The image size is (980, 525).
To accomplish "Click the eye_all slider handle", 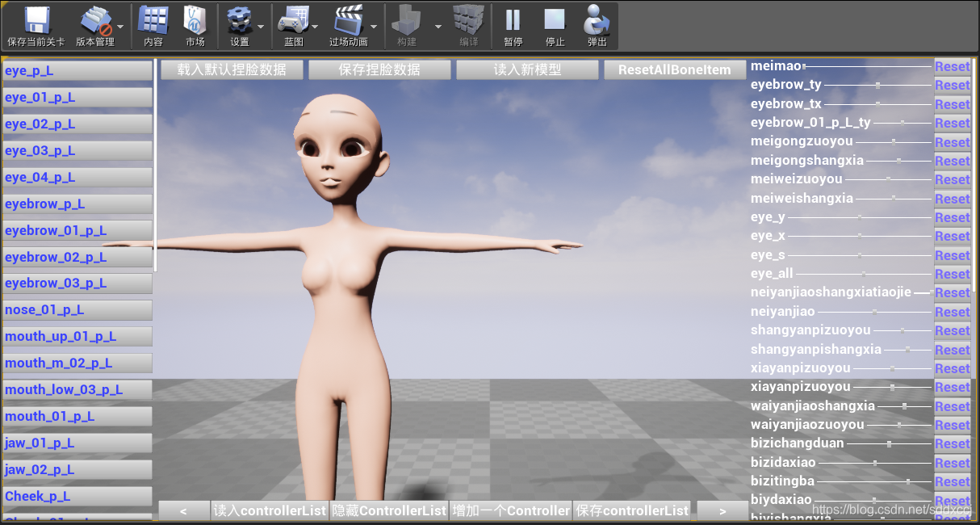I will [864, 274].
